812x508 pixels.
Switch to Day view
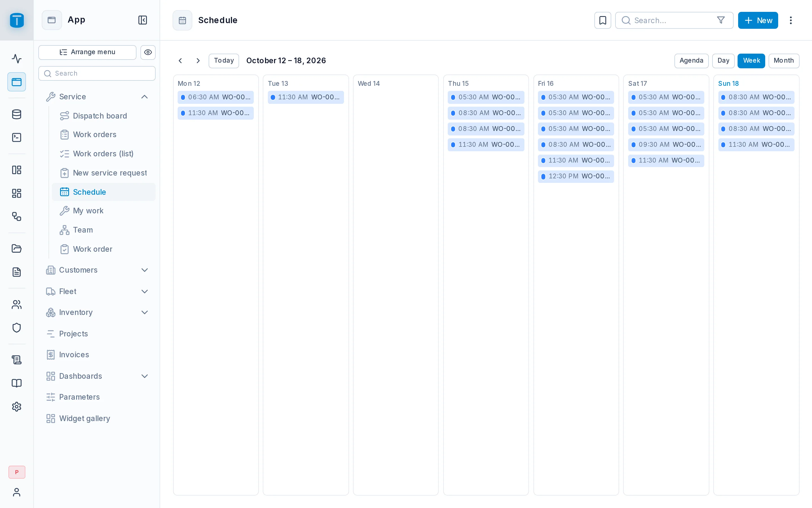(x=723, y=61)
